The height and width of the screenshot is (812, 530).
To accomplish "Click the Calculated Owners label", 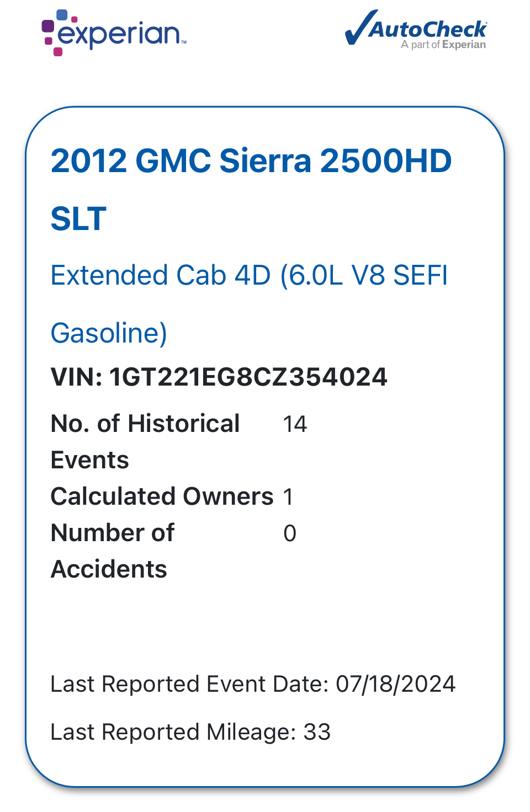I will [x=162, y=496].
